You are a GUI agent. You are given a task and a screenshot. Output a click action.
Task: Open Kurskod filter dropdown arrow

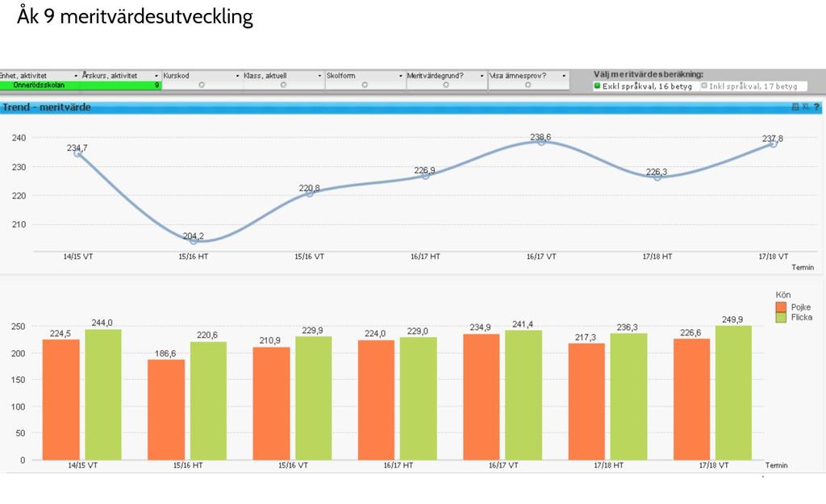238,76
